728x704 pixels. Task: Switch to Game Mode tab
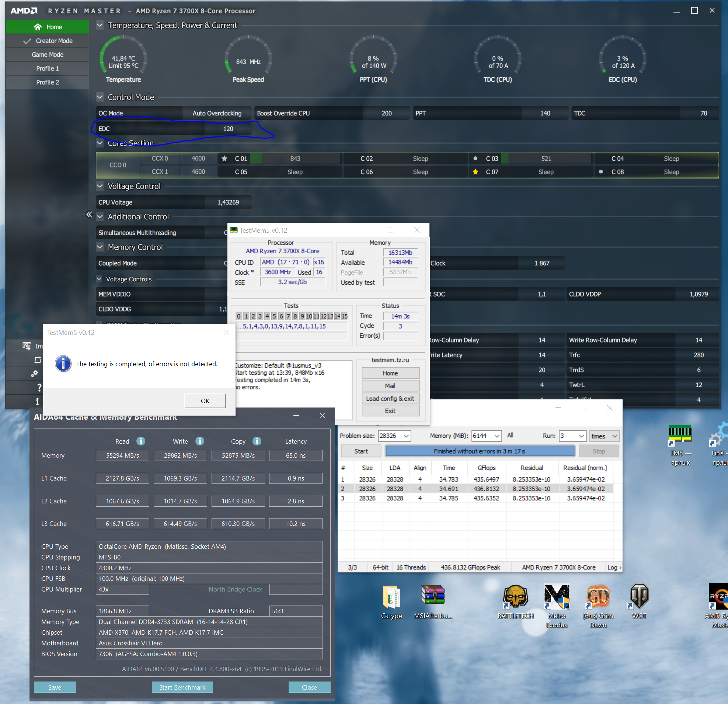(48, 55)
